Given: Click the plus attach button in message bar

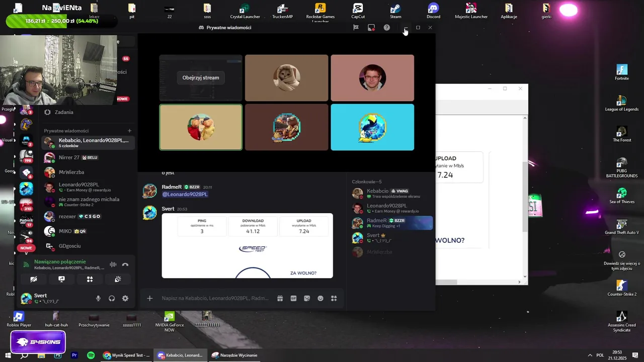Looking at the screenshot, I should [x=149, y=298].
